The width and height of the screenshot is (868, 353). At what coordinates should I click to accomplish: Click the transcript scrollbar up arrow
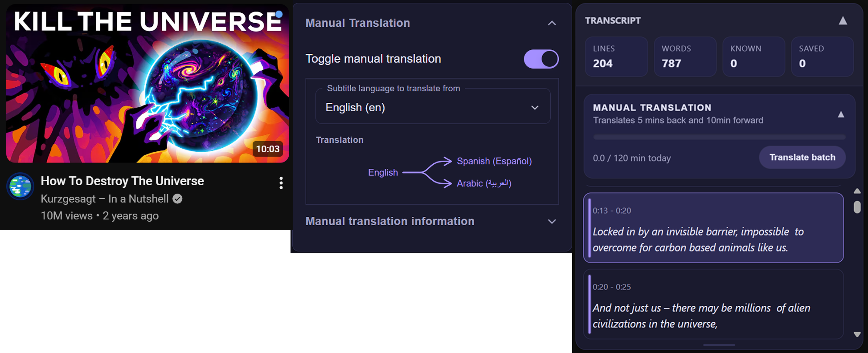point(857,191)
